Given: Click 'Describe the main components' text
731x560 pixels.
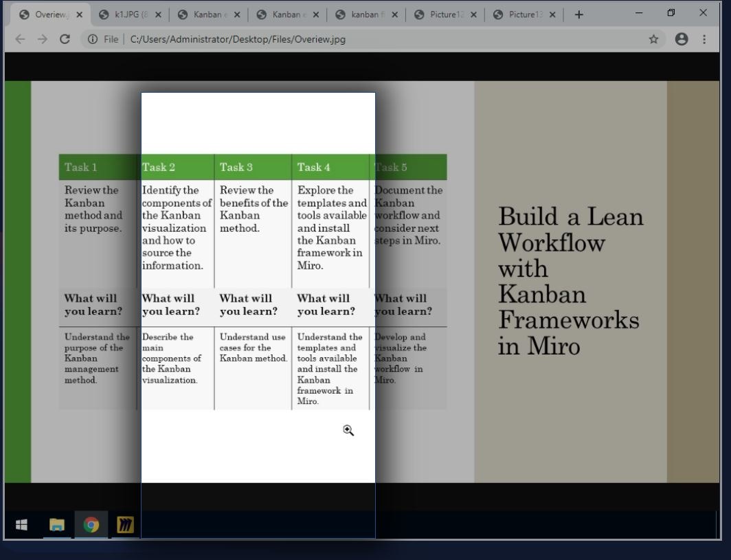Looking at the screenshot, I should 172,358.
